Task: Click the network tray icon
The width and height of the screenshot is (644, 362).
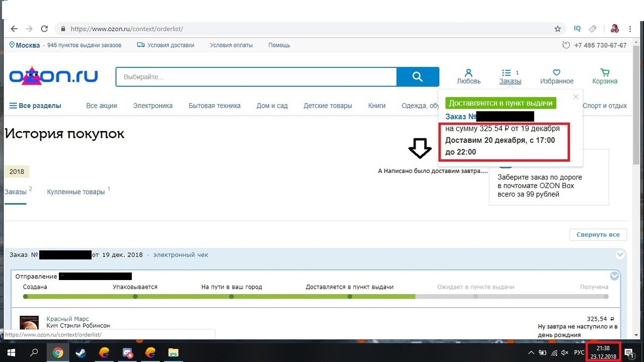Action: (553, 352)
